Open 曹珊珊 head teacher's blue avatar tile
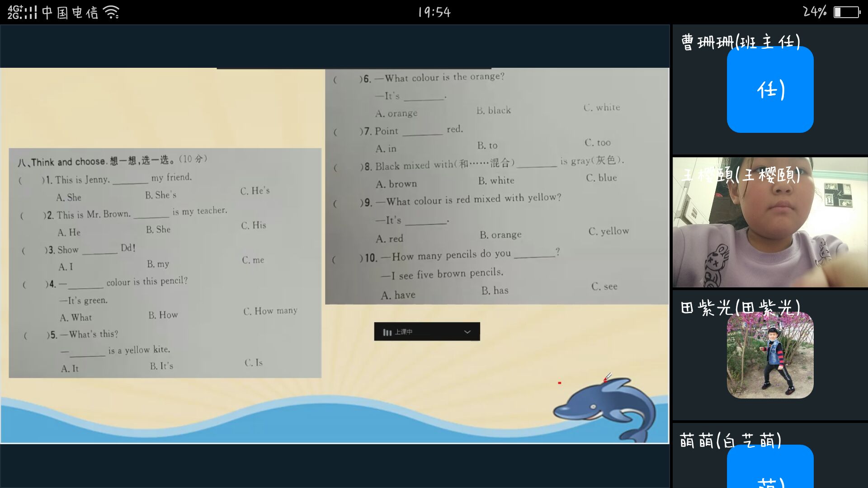This screenshot has width=868, height=488. pos(770,89)
